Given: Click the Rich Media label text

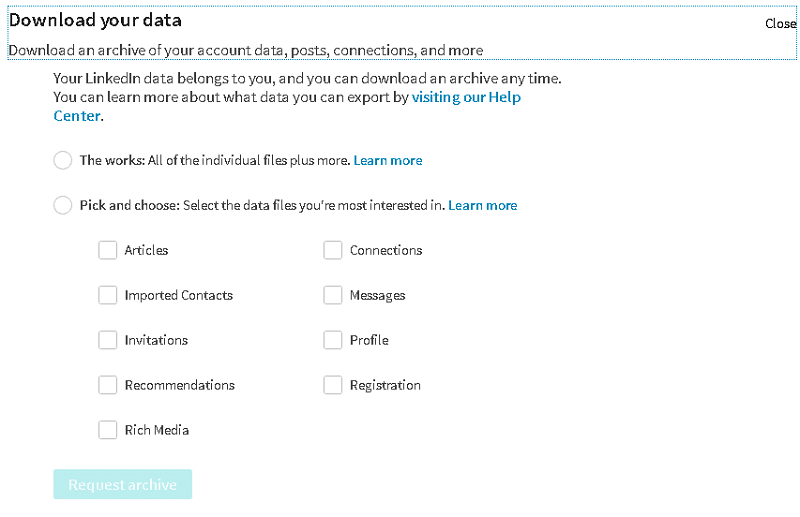Looking at the screenshot, I should click(157, 430).
